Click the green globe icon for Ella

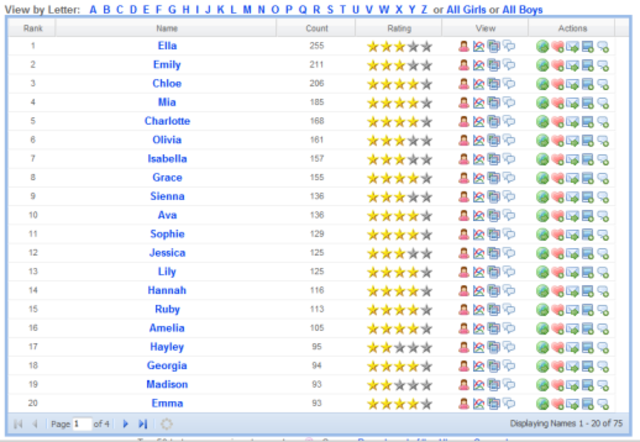click(542, 46)
